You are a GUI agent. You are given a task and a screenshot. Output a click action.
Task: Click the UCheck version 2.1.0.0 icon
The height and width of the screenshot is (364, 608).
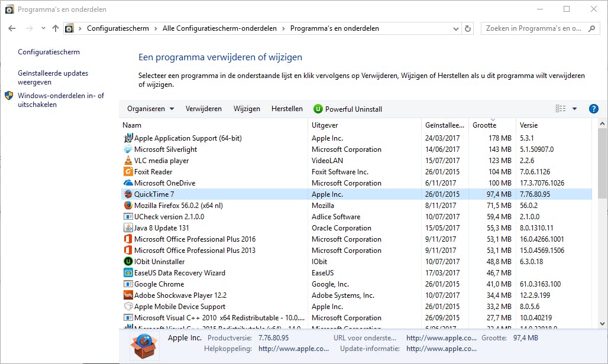[128, 217]
